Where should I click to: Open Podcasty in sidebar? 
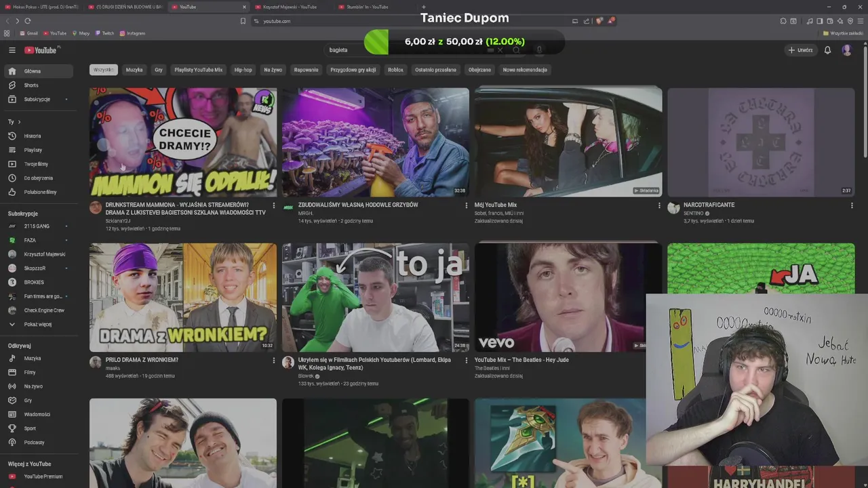pyautogui.click(x=38, y=443)
